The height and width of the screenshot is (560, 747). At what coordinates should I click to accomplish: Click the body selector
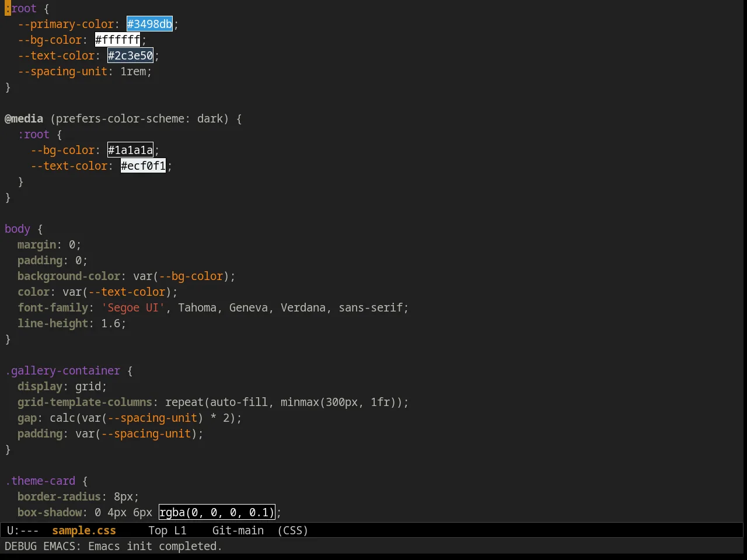[x=18, y=229]
